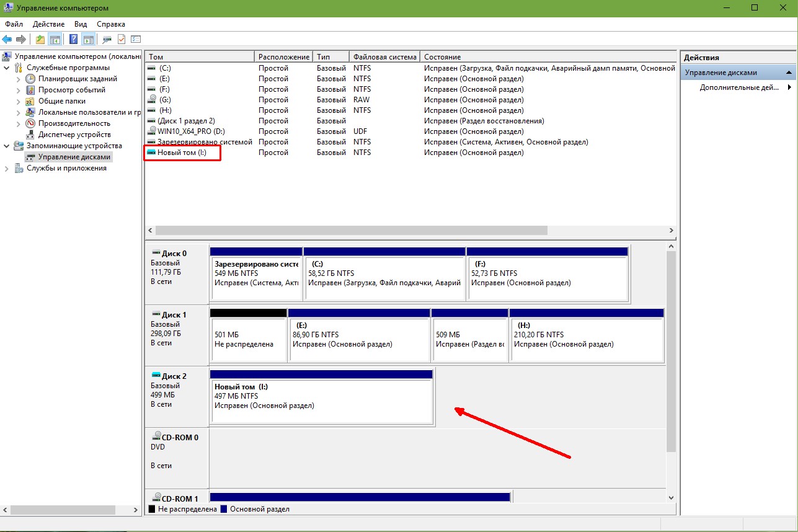Image resolution: width=798 pixels, height=532 pixels.
Task: Click the Производительность gauge icon
Action: pos(30,123)
